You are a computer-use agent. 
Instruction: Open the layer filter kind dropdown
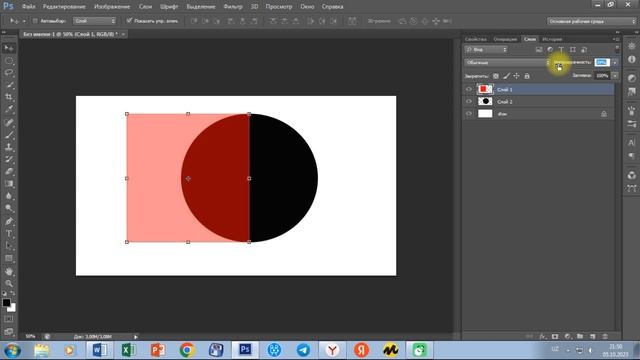point(486,49)
